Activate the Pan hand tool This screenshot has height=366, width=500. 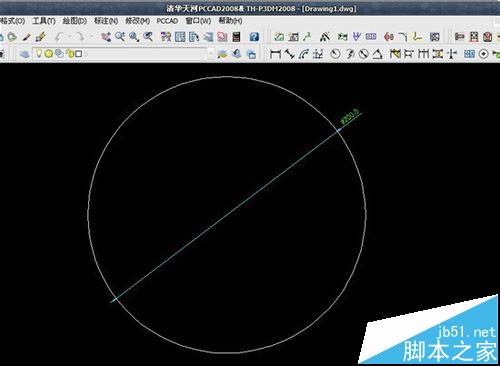[x=106, y=37]
